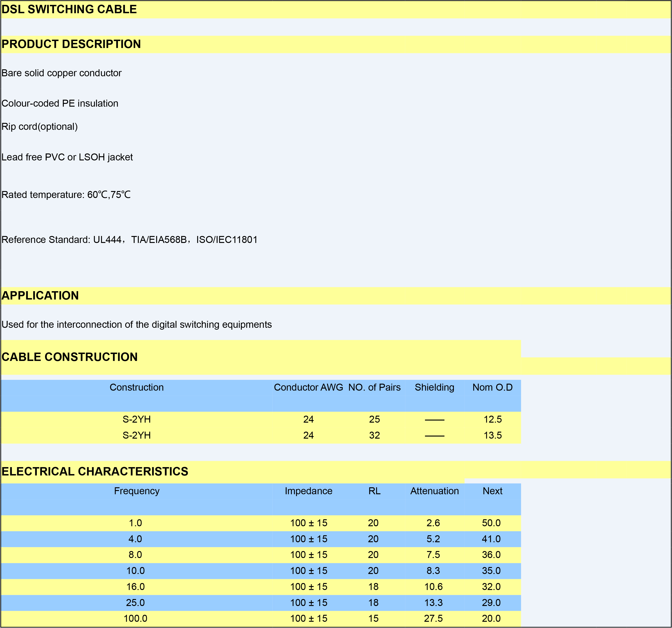The width and height of the screenshot is (672, 628).
Task: Click the Rated temperature text
Action: coord(66,195)
